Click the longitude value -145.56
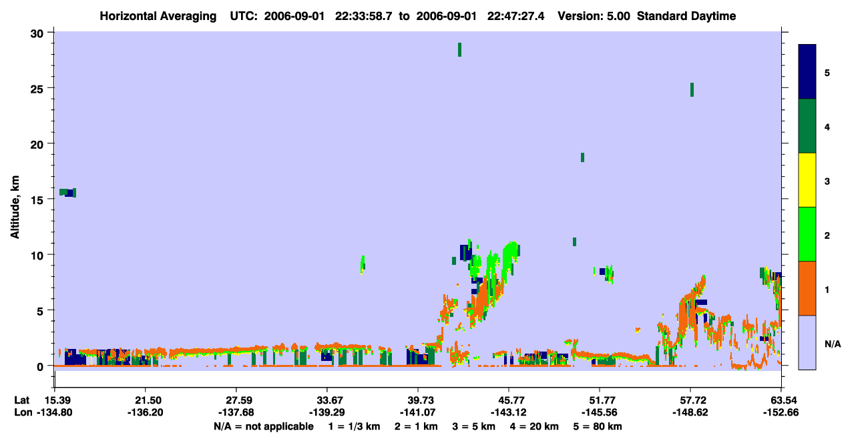868x445 pixels. (600, 412)
